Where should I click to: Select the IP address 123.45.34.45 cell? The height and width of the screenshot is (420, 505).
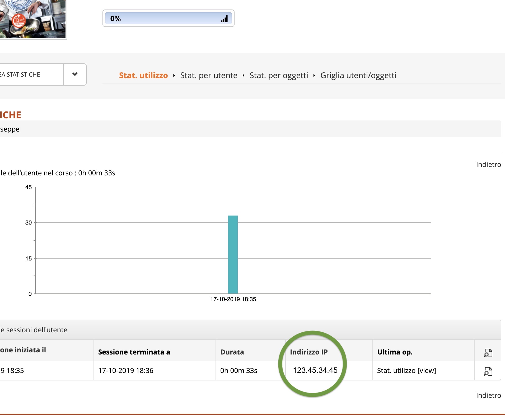[315, 370]
